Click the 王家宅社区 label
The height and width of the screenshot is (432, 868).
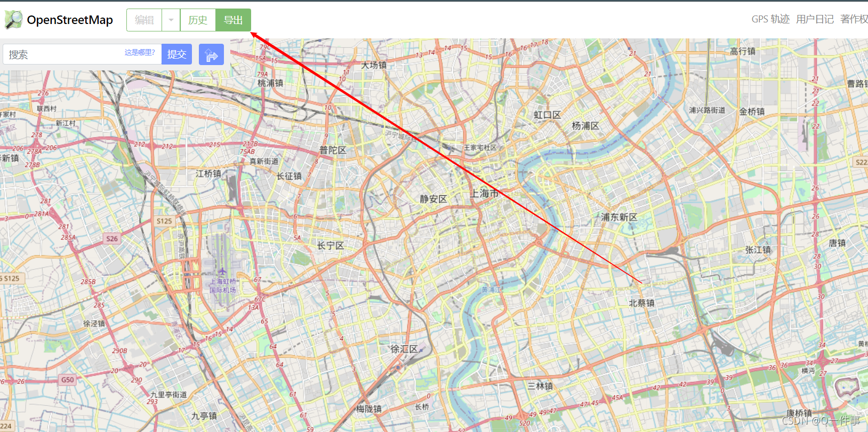tap(480, 148)
